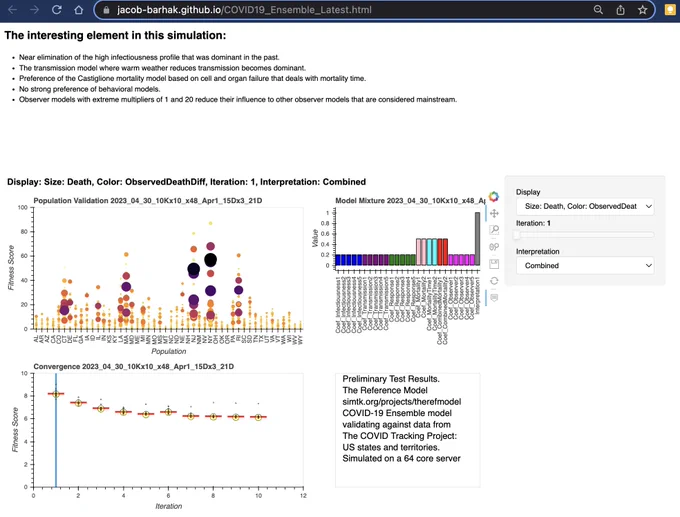680x517 pixels.
Task: Click the "Model Mixture" plot title
Action: (x=410, y=200)
